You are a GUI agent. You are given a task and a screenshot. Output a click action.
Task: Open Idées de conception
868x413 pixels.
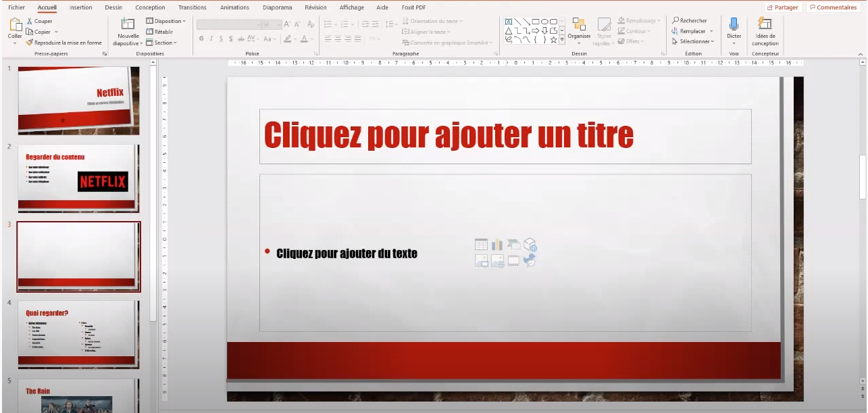click(x=765, y=32)
